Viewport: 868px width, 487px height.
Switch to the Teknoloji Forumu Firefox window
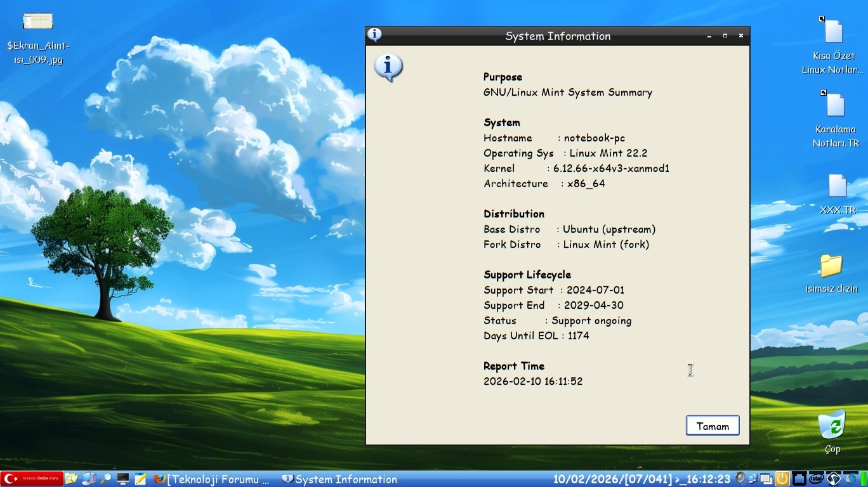click(212, 479)
